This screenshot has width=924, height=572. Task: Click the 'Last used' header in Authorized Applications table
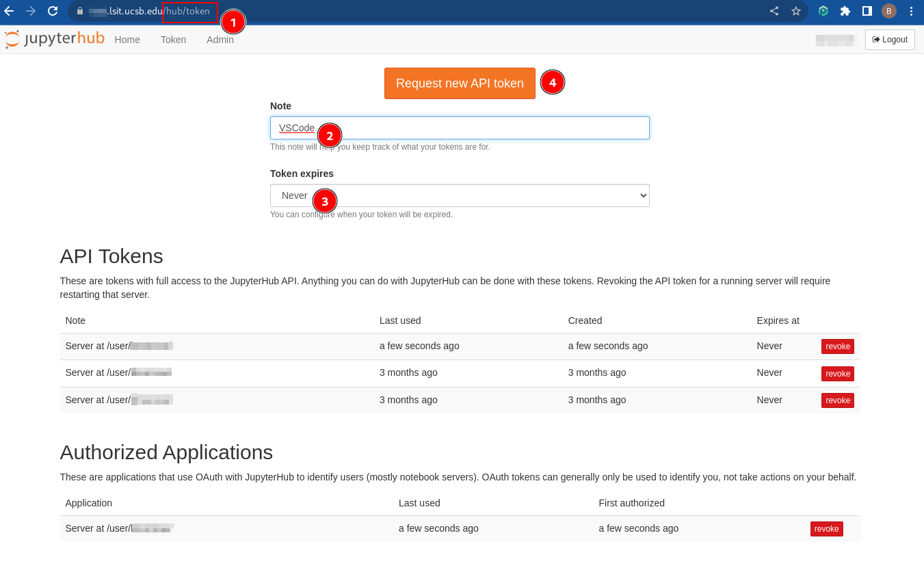pos(419,503)
